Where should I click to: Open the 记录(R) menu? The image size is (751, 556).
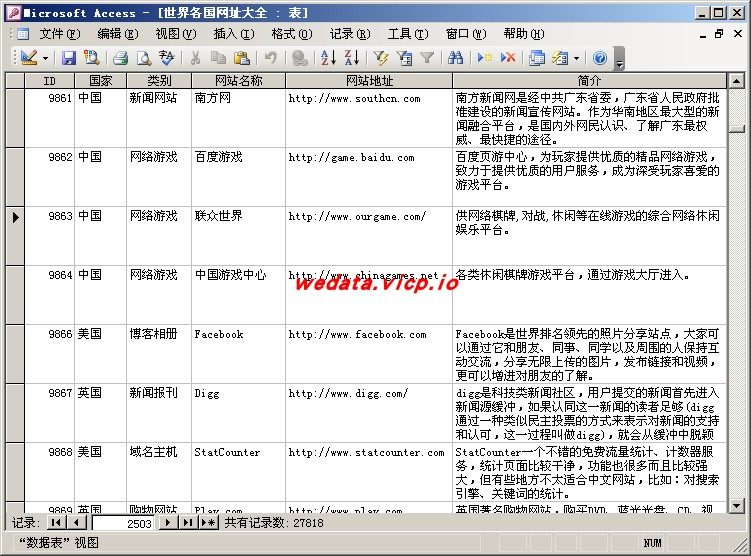coord(350,34)
